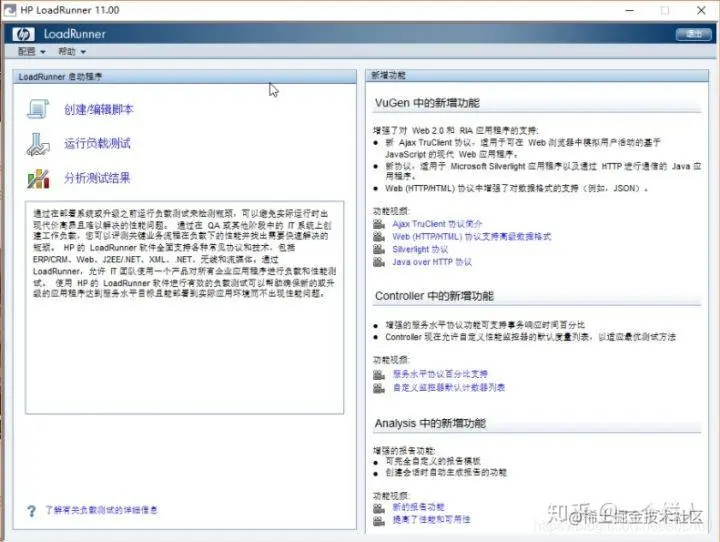The width and height of the screenshot is (720, 542).
Task: Open 了解有关负载测试的详细信息 help link
Action: tap(101, 510)
